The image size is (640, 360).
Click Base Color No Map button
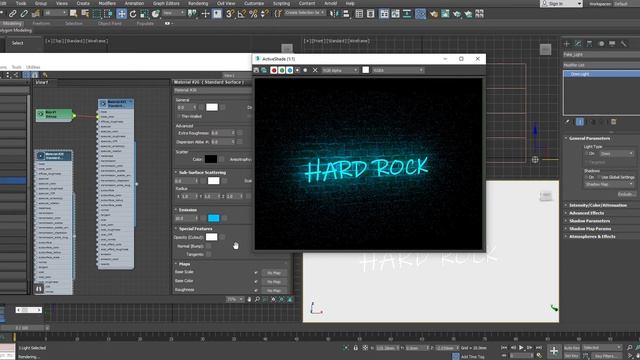coord(273,282)
